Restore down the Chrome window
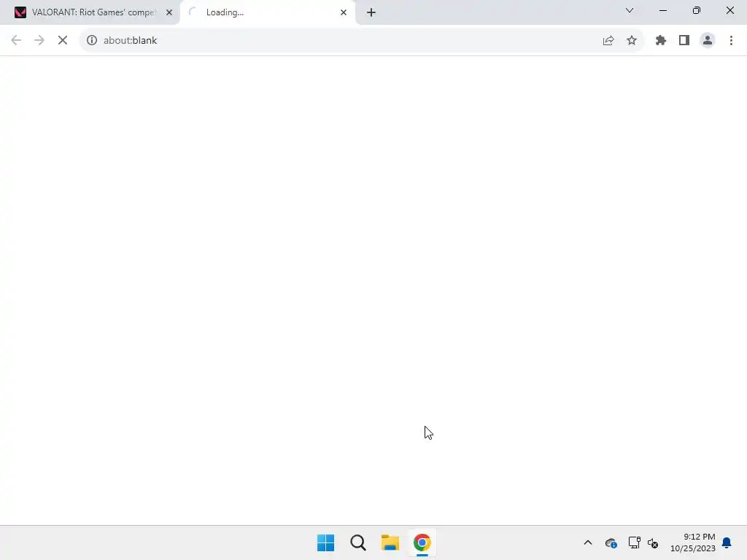Image resolution: width=747 pixels, height=560 pixels. [x=697, y=10]
